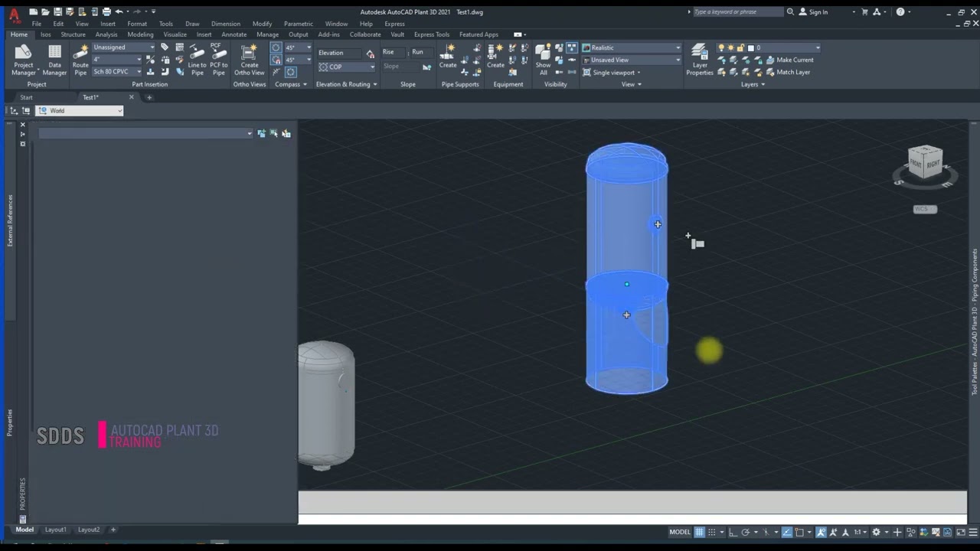Click the customization menu icon in status bar
The height and width of the screenshot is (551, 980).
[x=974, y=532]
